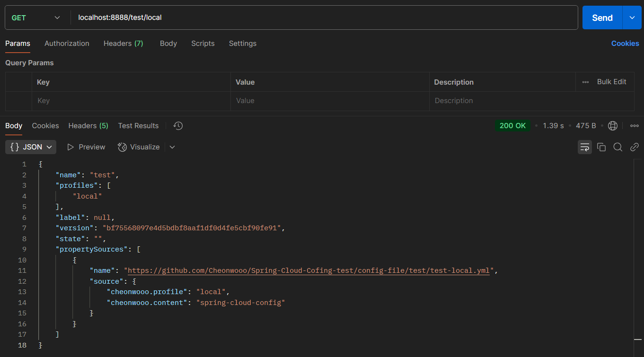This screenshot has height=357, width=644.
Task: Click the query param Value input
Action: click(x=330, y=101)
